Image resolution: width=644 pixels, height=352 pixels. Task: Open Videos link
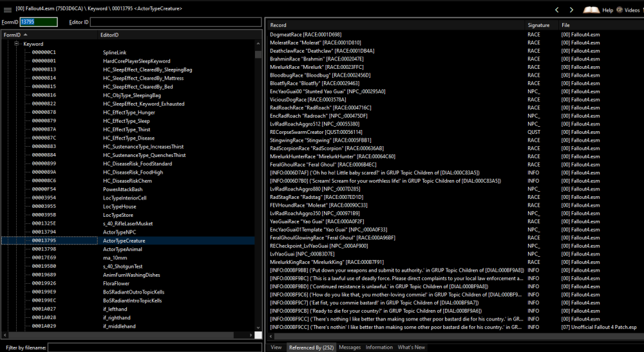tap(632, 10)
